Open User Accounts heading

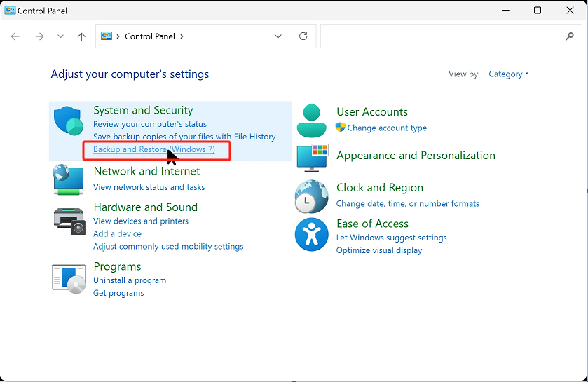[372, 111]
